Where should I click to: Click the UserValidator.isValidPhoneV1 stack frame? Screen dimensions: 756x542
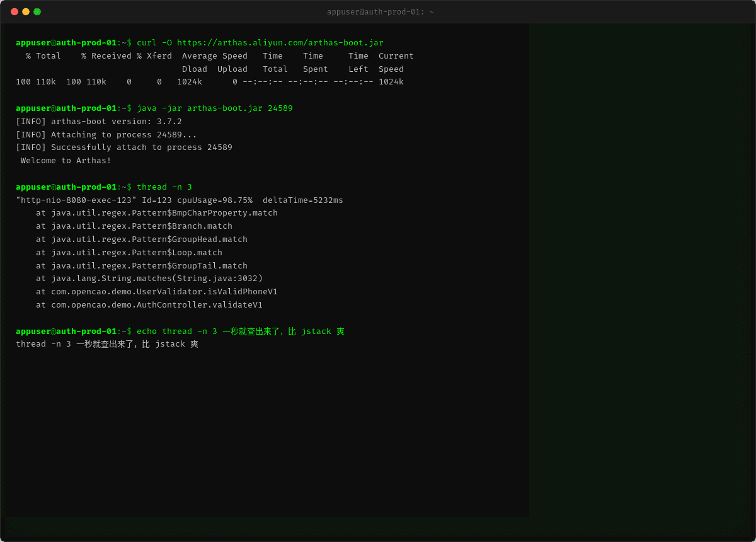157,292
